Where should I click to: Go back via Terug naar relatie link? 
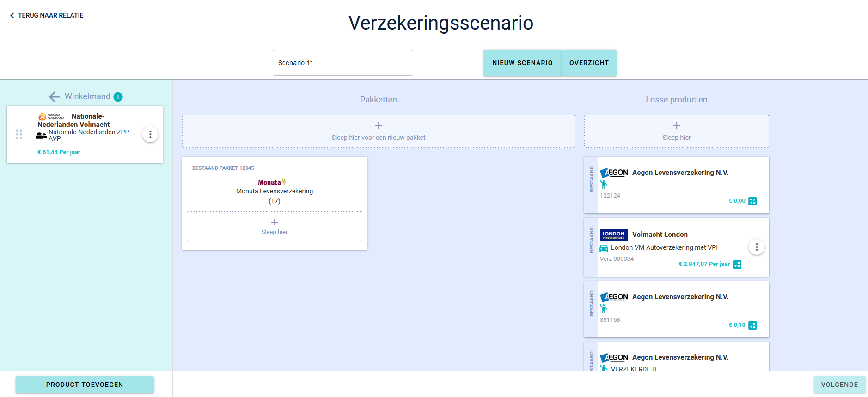coord(47,15)
